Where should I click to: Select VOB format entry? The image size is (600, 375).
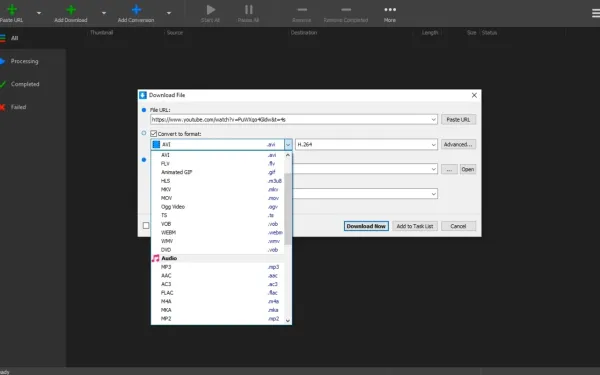pyautogui.click(x=218, y=224)
